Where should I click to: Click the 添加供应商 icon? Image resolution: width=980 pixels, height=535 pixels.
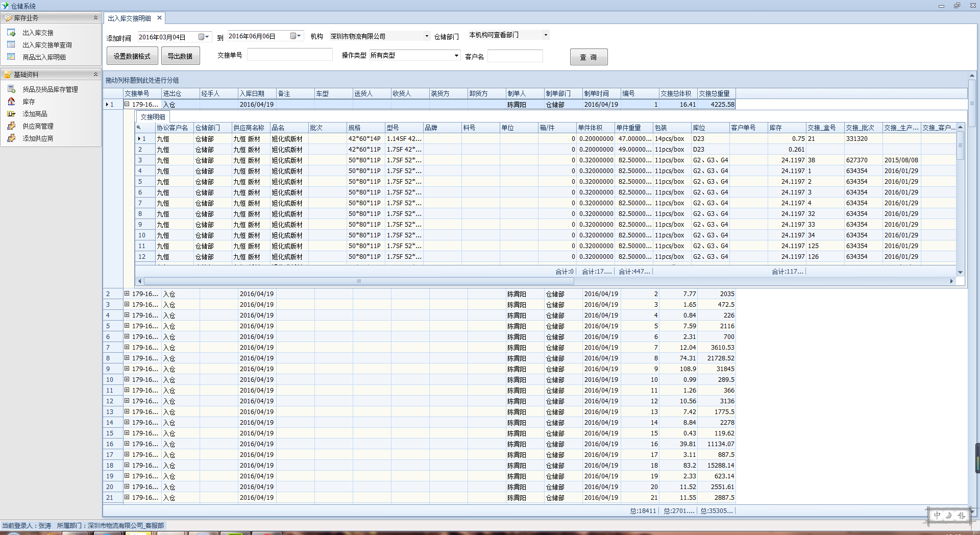(11, 138)
